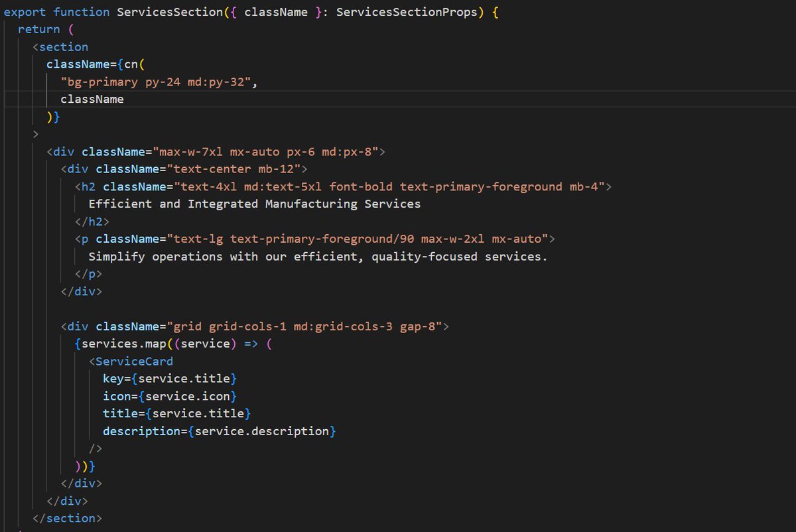796x532 pixels.
Task: Click the 'function' keyword on the first line
Action: (82, 13)
